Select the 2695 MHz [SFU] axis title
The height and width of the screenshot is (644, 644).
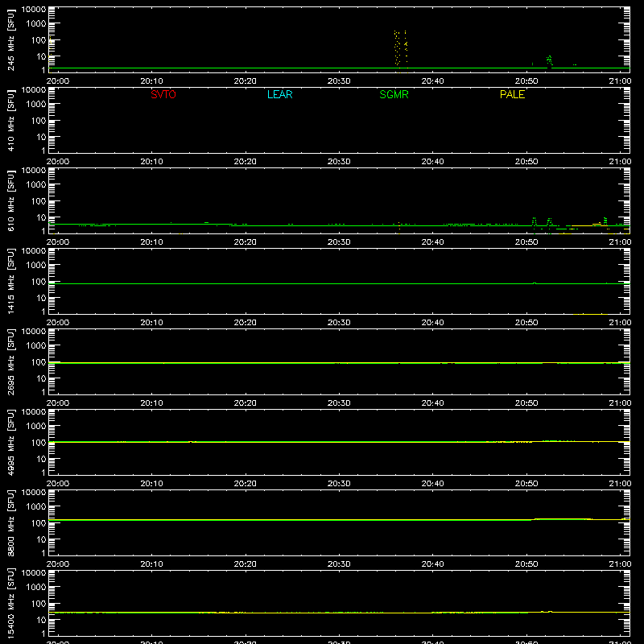pyautogui.click(x=10, y=361)
